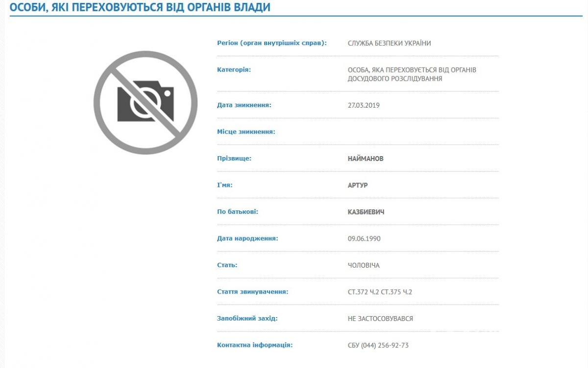The width and height of the screenshot is (588, 368).
Task: Click the 'Місце зникнення' label
Action: click(246, 132)
